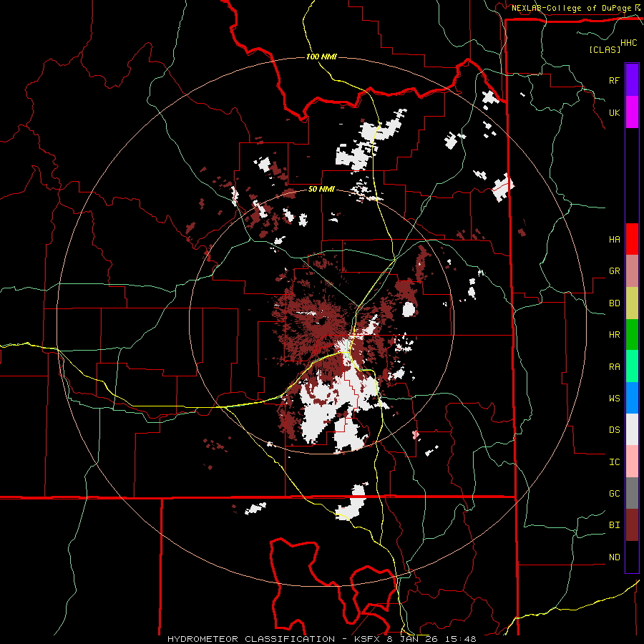This screenshot has height=644, width=644.
Task: Pick the WS blue legend swatch
Action: coord(632,398)
